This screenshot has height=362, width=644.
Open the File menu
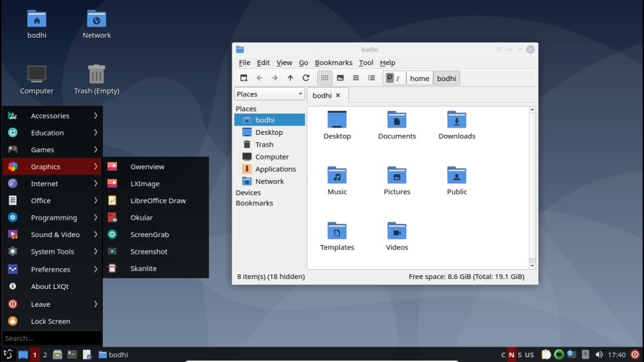click(x=244, y=62)
